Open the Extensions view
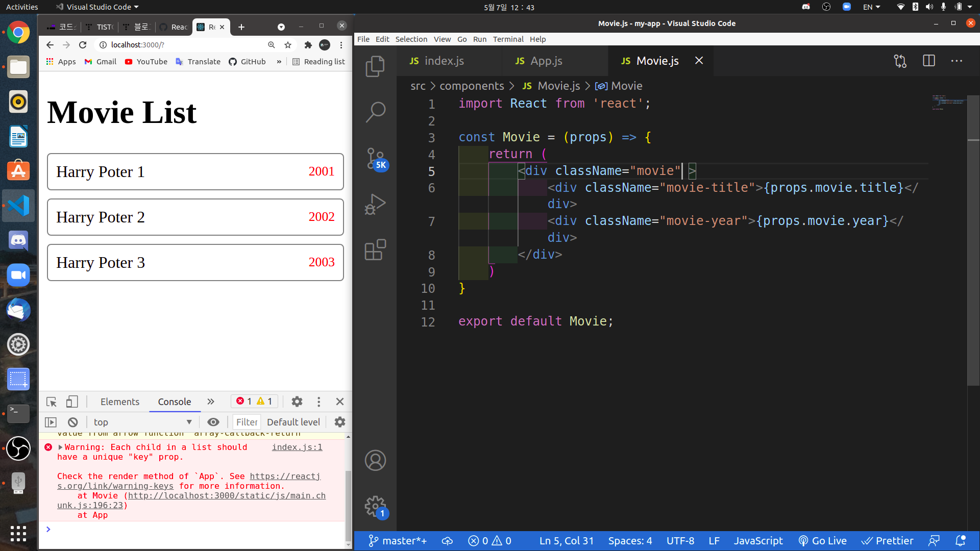 tap(375, 250)
